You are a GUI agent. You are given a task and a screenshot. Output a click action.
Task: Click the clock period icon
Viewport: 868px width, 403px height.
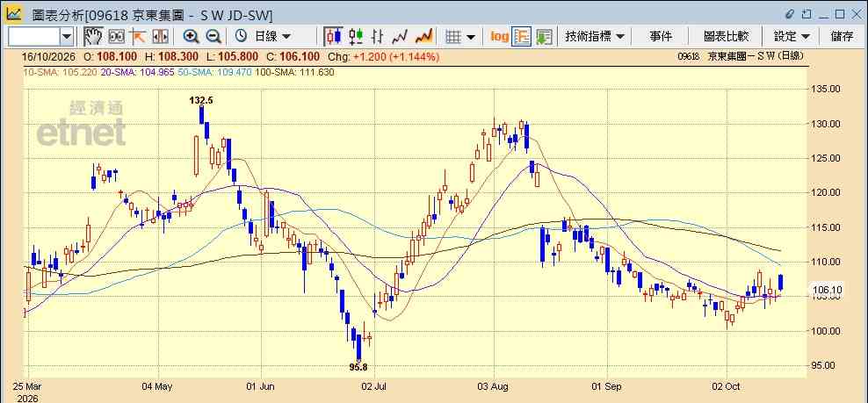click(x=241, y=37)
